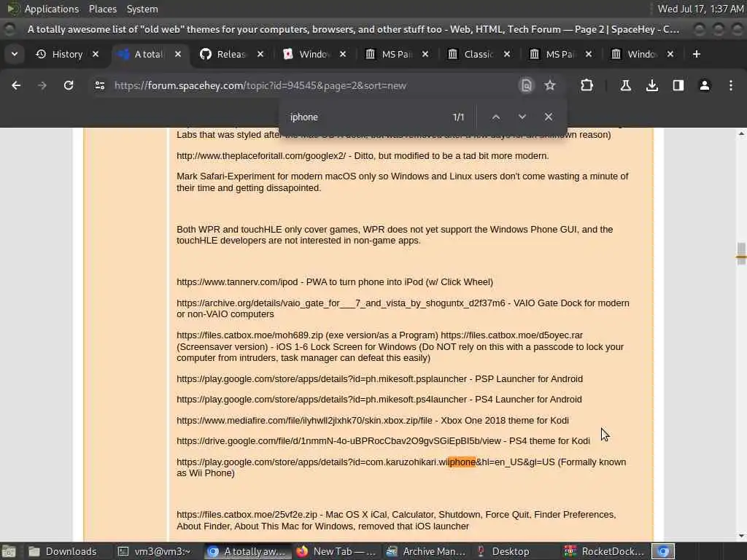The height and width of the screenshot is (560, 747).
Task: Click the show desktop icon in taskbar
Action: pyautogui.click(x=9, y=551)
